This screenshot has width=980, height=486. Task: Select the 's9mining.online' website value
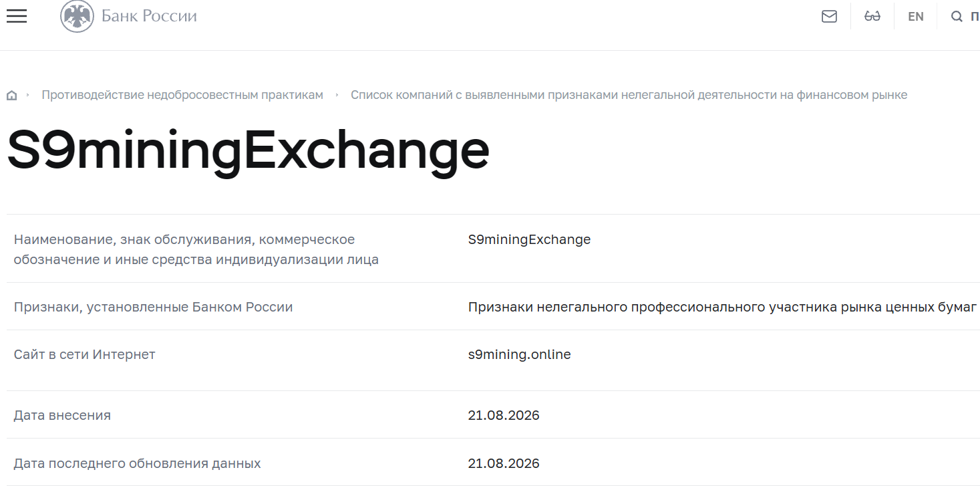point(519,354)
